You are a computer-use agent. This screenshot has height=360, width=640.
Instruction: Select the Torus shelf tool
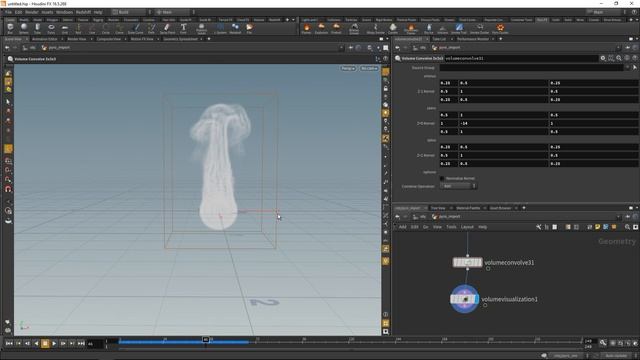tap(51, 29)
